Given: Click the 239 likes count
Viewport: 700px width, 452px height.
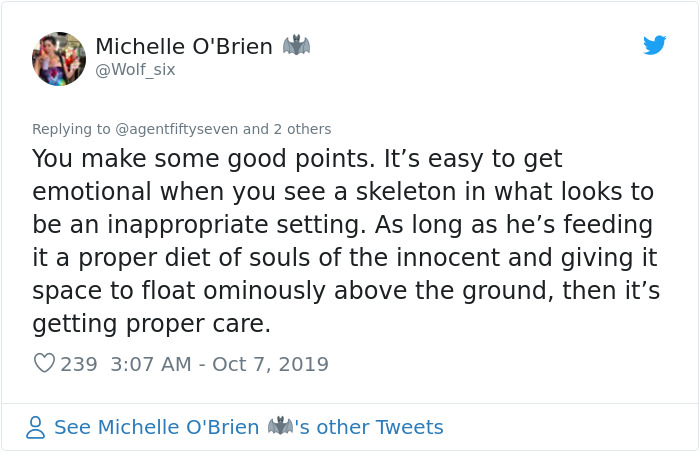Looking at the screenshot, I should (x=79, y=364).
